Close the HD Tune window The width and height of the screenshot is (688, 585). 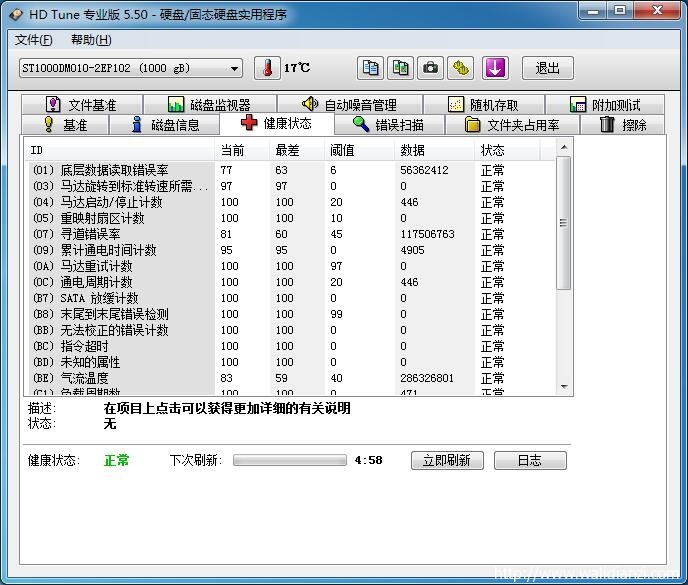pyautogui.click(x=657, y=11)
